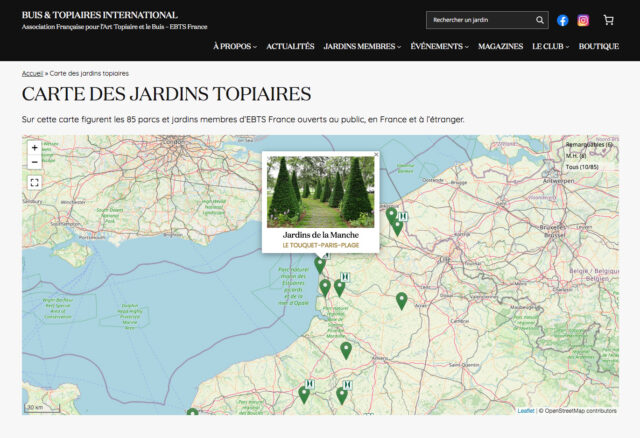Toggle fullscreen map view
Viewport: 640px width, 438px height.
pyautogui.click(x=35, y=182)
